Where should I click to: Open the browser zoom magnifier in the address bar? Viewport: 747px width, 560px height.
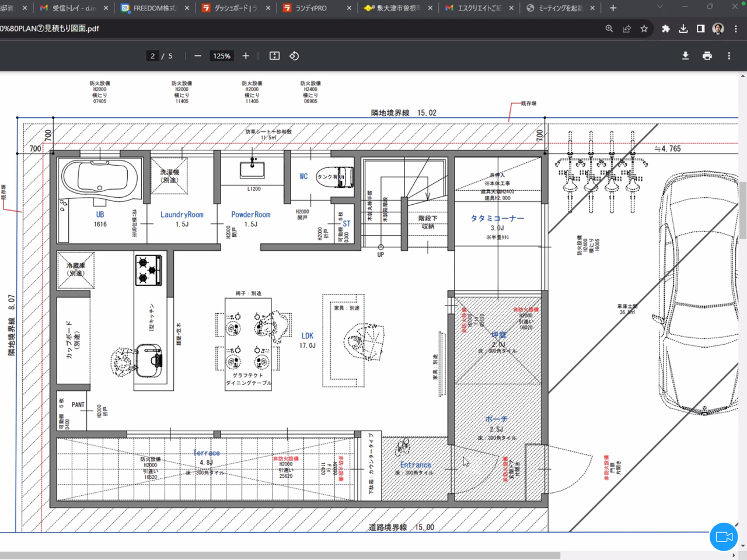click(x=609, y=29)
